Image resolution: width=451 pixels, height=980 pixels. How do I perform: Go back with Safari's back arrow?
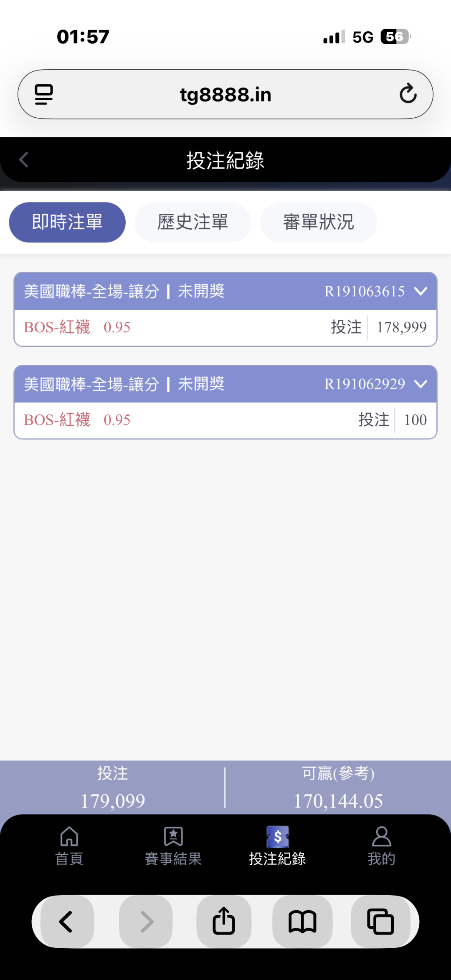(x=67, y=921)
